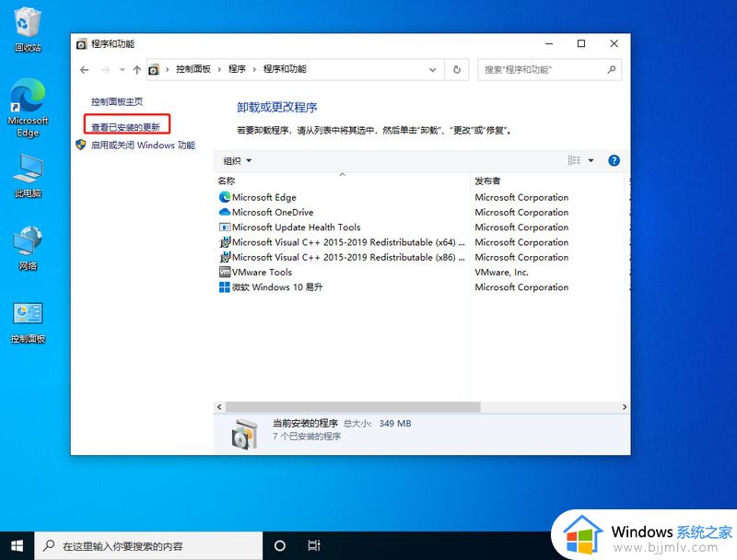Click the 微软 Windows 10 易升 icon
Screen dimensions: 737x560
(x=225, y=287)
